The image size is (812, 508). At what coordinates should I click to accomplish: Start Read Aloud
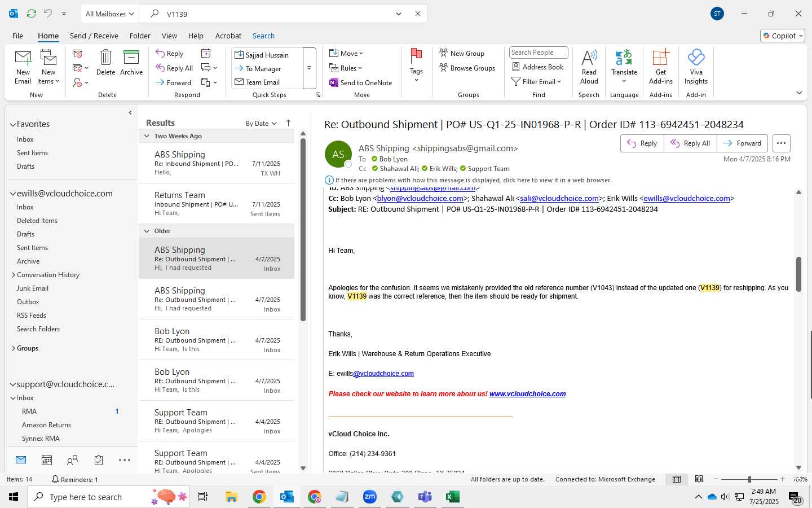click(x=589, y=67)
